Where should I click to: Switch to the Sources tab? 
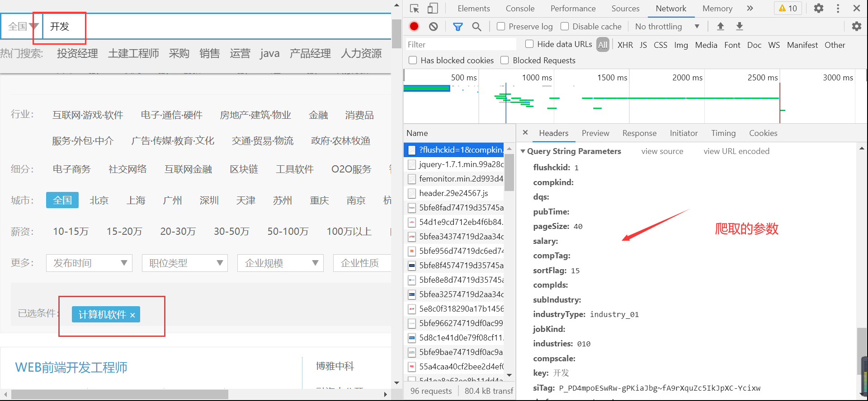click(625, 9)
